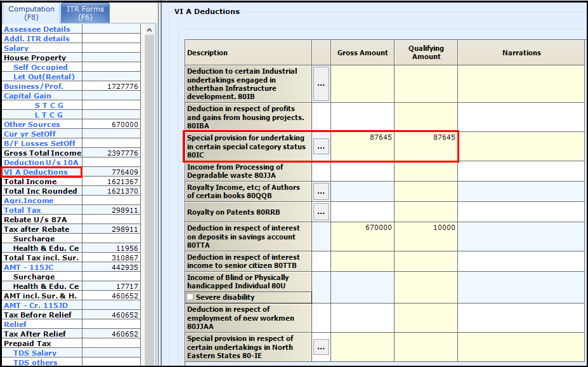Click the sidebar scrollbar up arrow
This screenshot has width=588, height=367.
148,28
